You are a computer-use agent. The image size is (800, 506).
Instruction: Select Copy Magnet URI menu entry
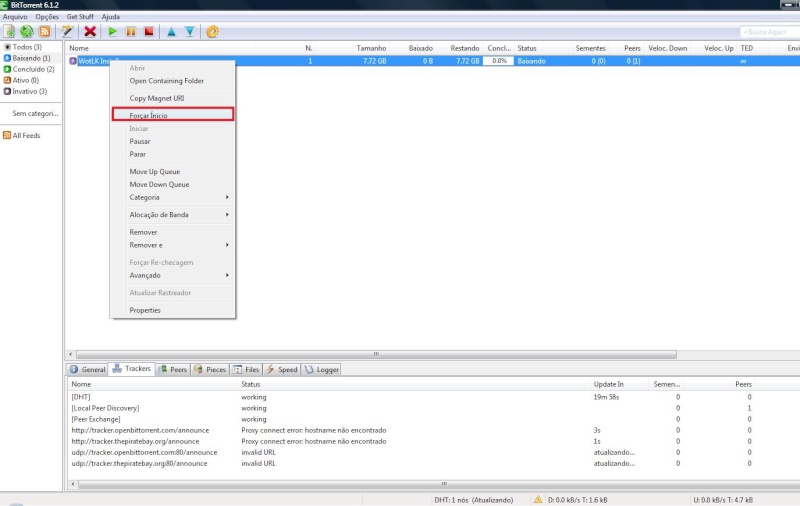coord(172,98)
